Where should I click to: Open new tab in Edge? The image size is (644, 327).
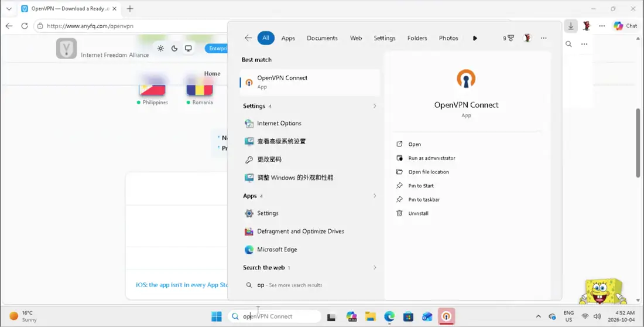[x=130, y=9]
